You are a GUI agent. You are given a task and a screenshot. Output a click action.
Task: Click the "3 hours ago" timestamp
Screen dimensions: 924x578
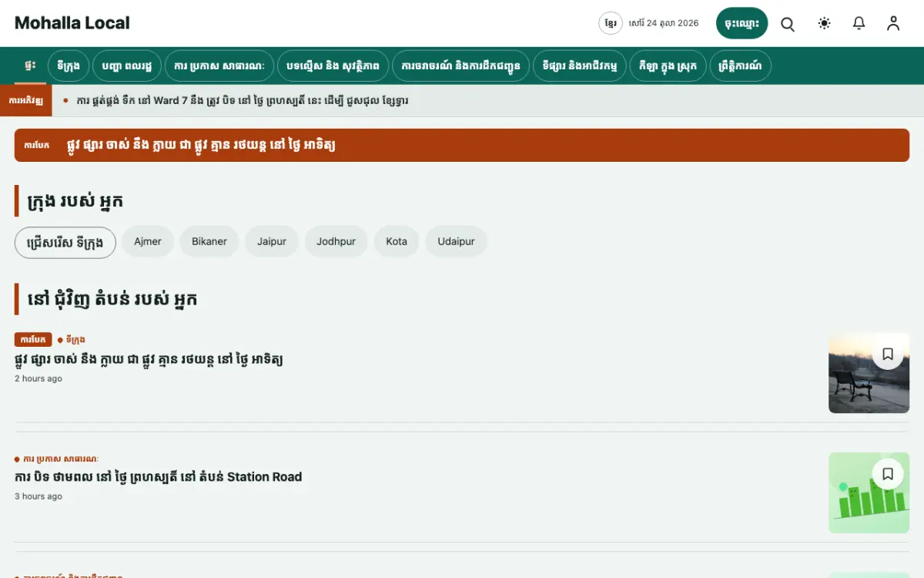[x=38, y=496]
